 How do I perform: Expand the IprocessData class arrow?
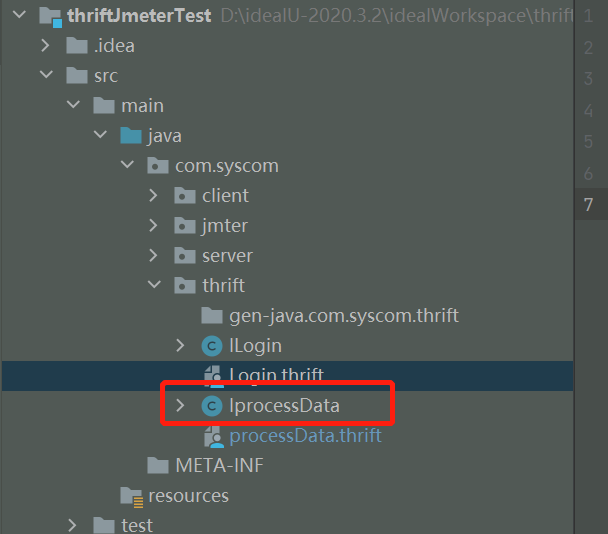tap(180, 405)
